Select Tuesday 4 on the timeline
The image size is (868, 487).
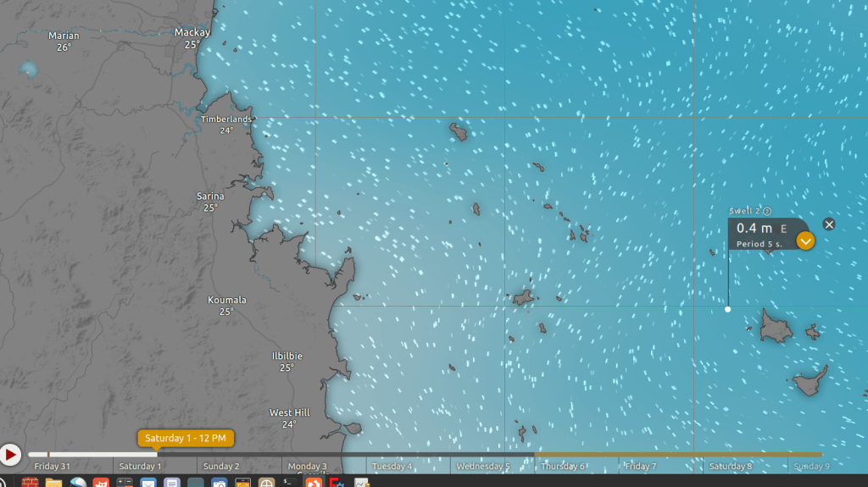coord(392,467)
